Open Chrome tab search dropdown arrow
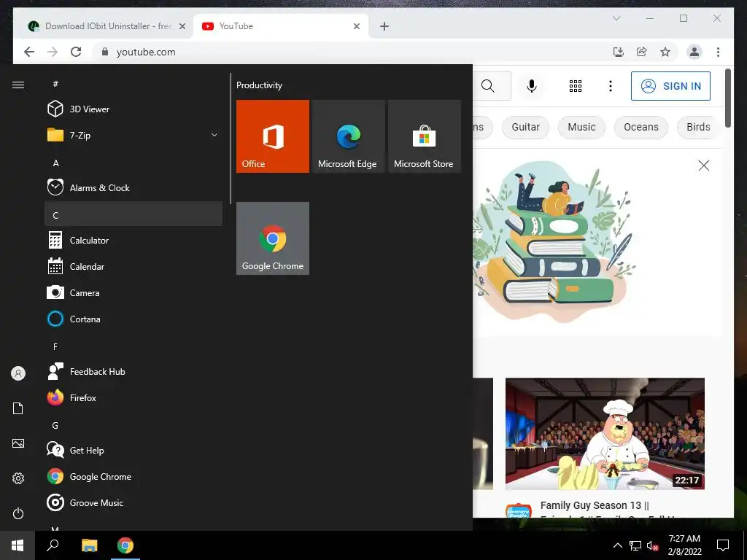 click(616, 18)
